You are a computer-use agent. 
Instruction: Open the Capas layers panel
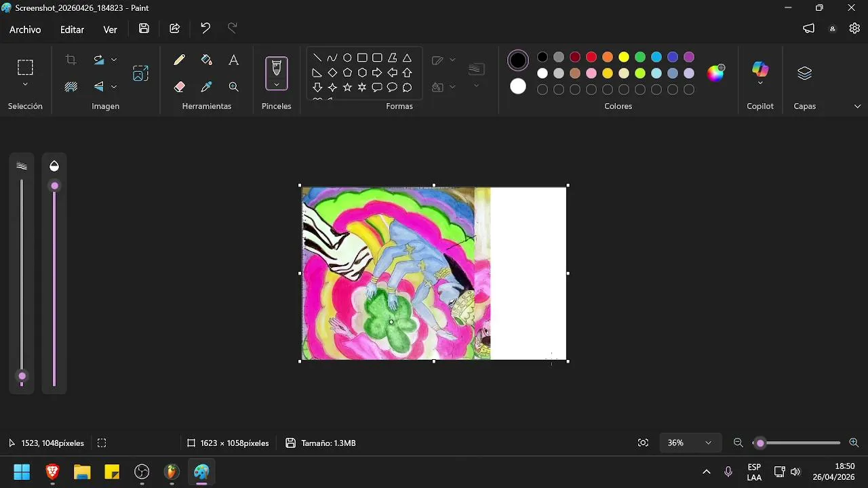[804, 73]
